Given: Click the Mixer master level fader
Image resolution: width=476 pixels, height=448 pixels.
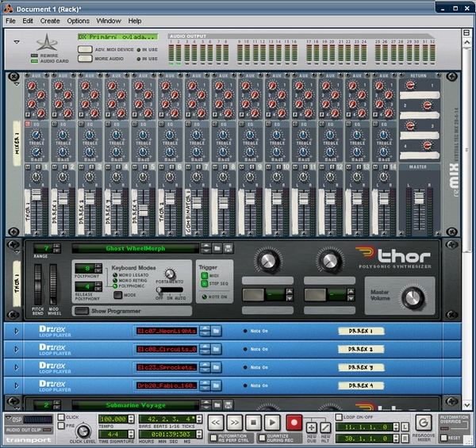Looking at the screenshot, I should (419, 197).
